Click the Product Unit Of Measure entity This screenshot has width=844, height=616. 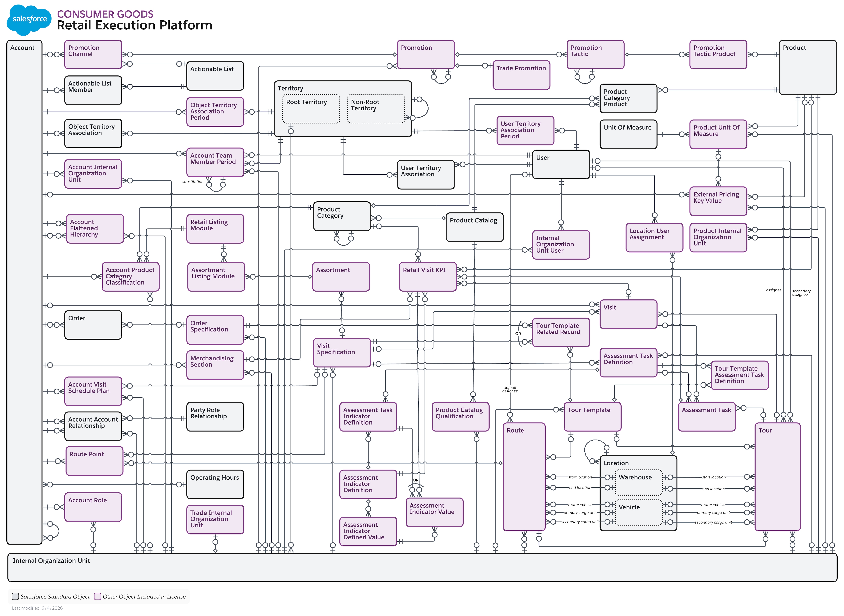(x=718, y=134)
